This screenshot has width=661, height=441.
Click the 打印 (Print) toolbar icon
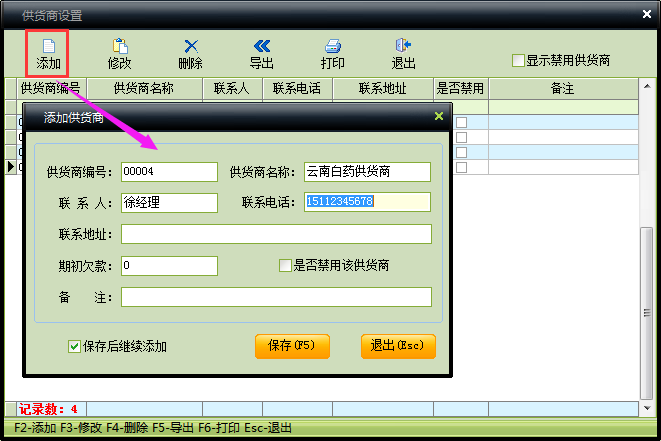pos(333,54)
